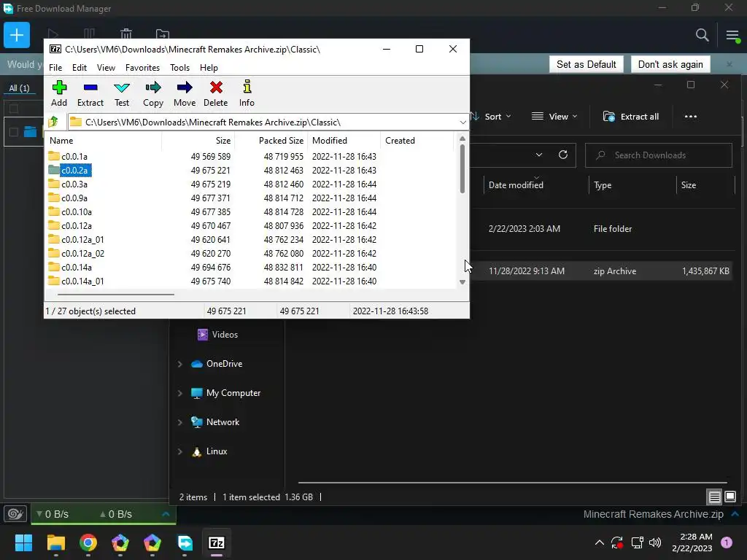This screenshot has width=747, height=560.
Task: Click the Copy toolbar icon in 7-Zip
Action: (x=153, y=93)
